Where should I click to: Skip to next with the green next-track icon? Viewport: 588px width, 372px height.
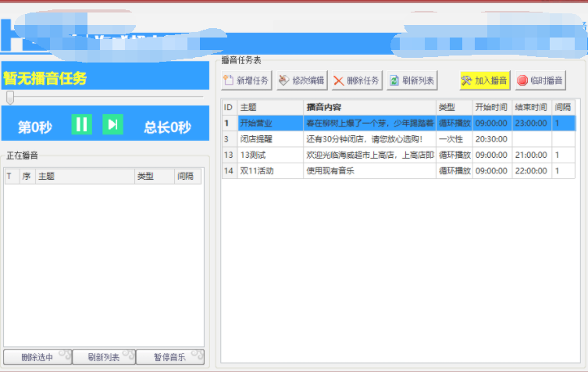(112, 124)
